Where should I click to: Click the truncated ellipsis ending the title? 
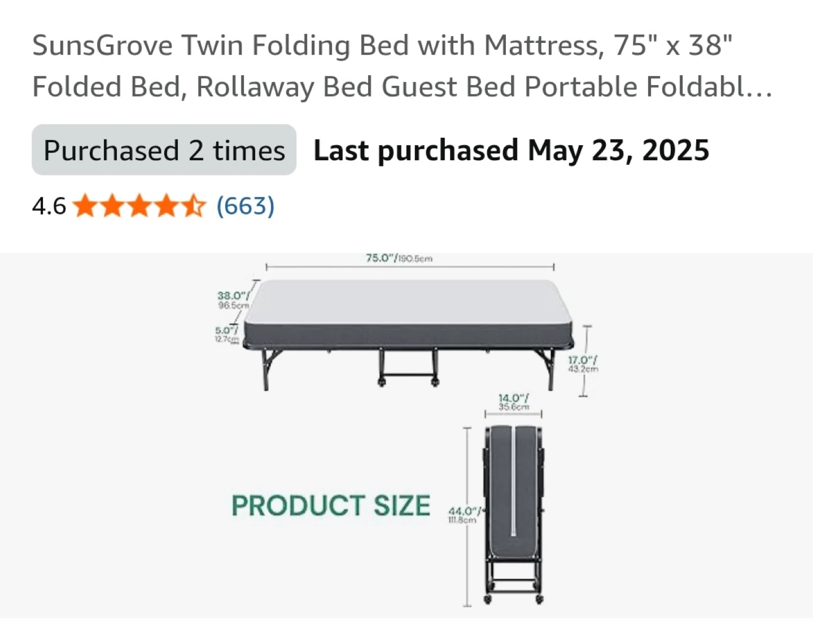point(759,87)
